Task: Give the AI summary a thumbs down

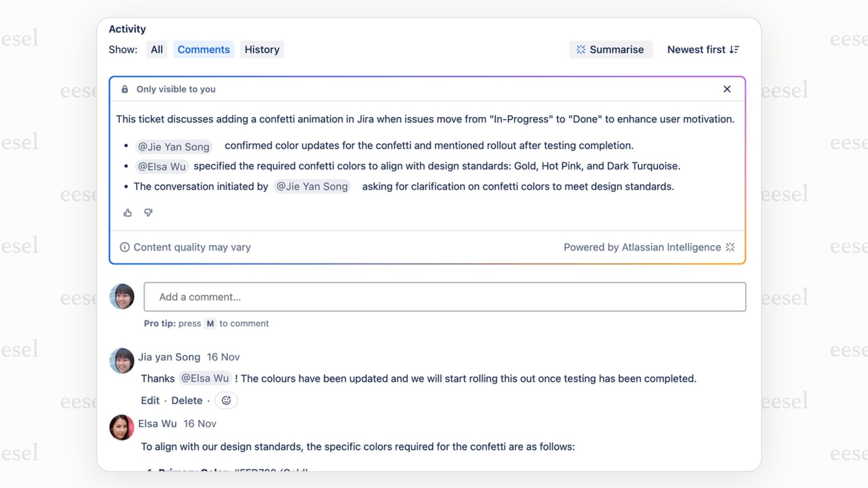Action: click(x=148, y=212)
